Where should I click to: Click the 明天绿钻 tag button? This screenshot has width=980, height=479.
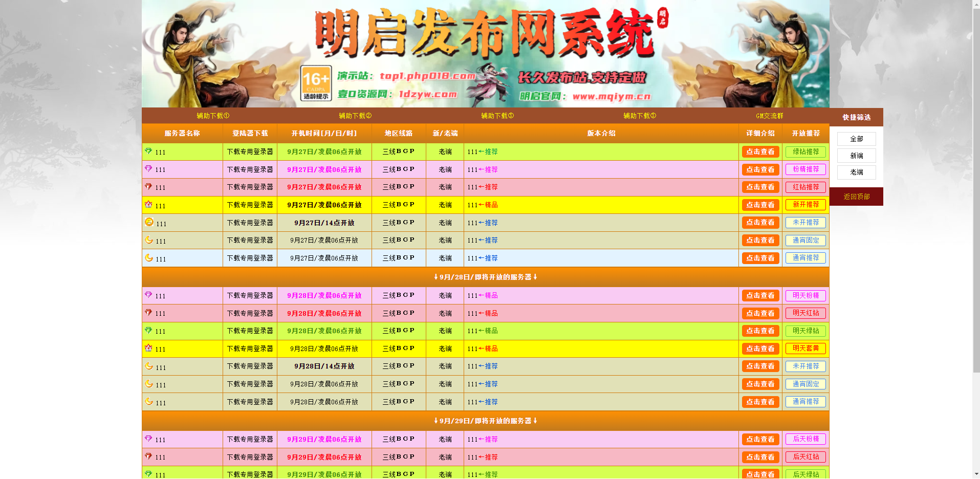click(806, 331)
